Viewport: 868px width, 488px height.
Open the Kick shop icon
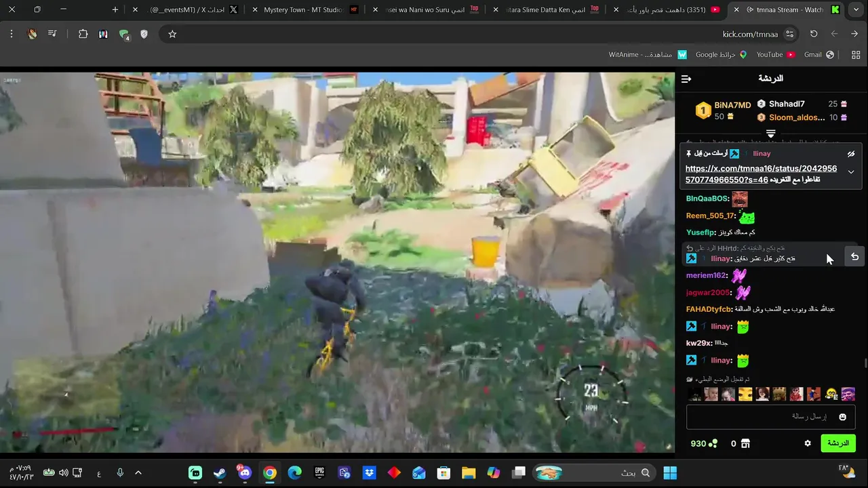[x=745, y=443]
